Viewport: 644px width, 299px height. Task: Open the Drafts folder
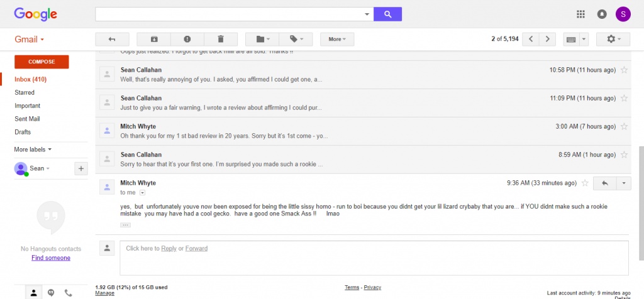coord(23,132)
